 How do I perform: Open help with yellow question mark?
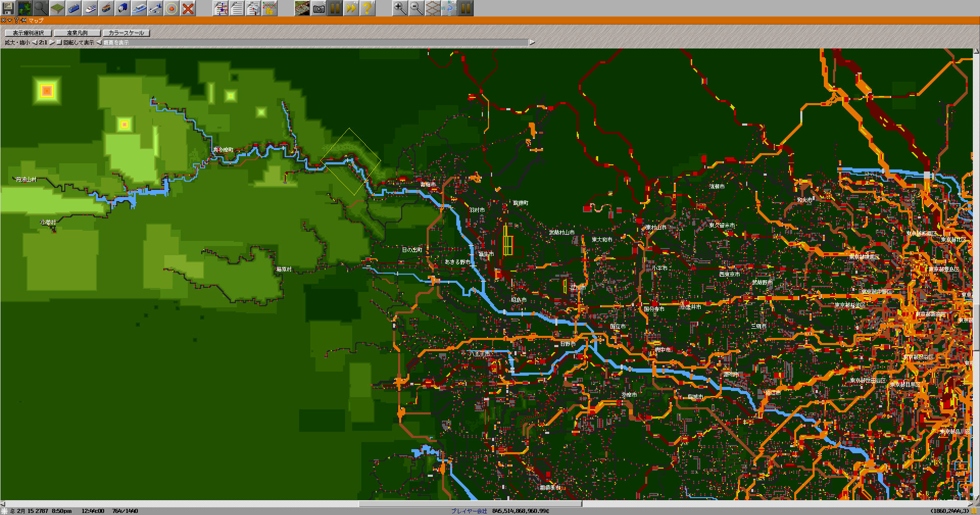point(367,8)
